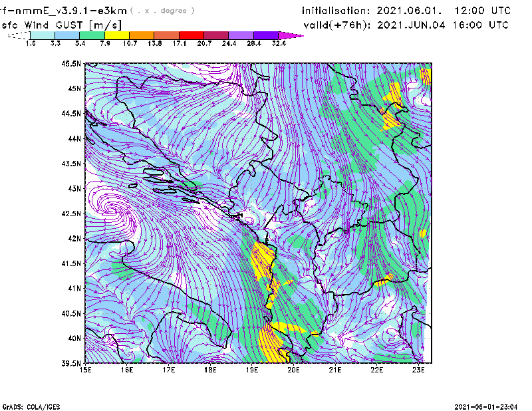Click legend value 7.9

(x=105, y=43)
